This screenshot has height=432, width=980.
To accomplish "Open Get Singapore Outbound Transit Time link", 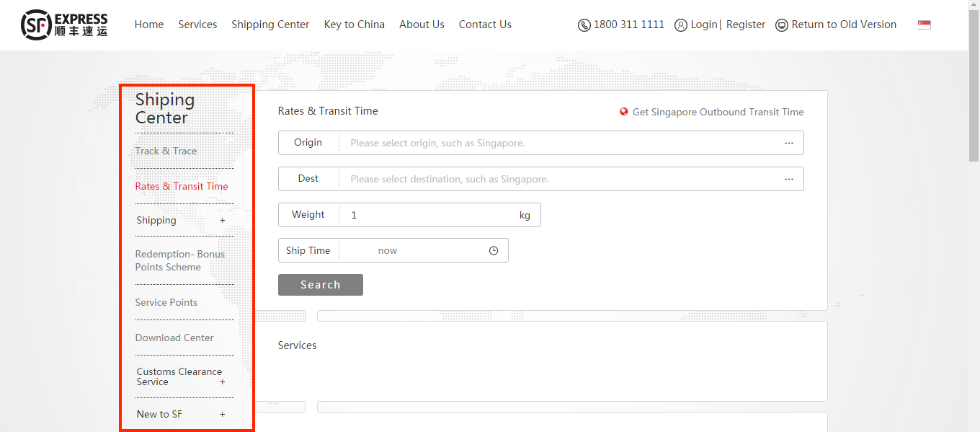I will (x=718, y=112).
